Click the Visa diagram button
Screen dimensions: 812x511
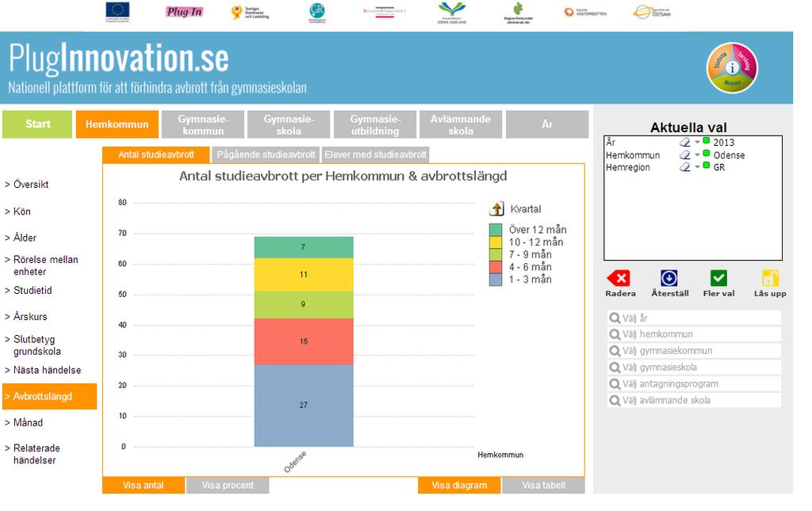click(459, 485)
